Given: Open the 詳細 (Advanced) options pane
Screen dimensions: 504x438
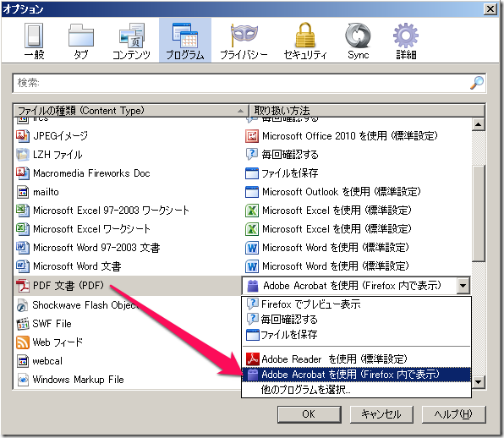Looking at the screenshot, I should [x=406, y=41].
